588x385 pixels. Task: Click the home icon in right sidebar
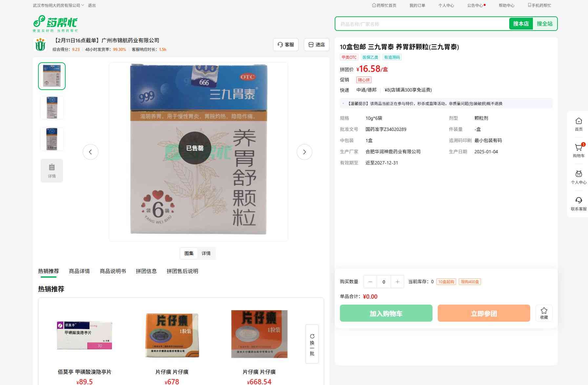(578, 124)
